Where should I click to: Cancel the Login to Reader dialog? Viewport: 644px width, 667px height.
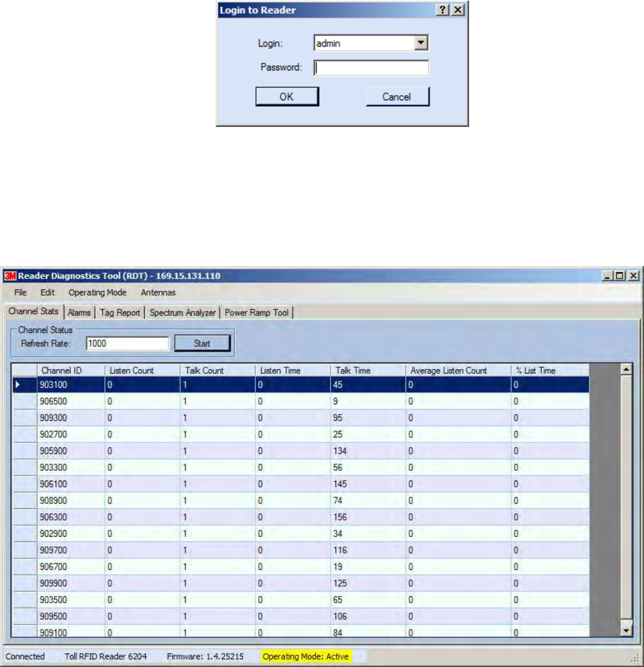(398, 96)
